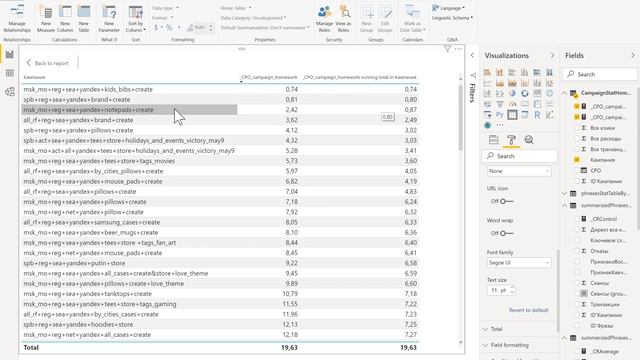Select the slicer visual

tap(487, 115)
